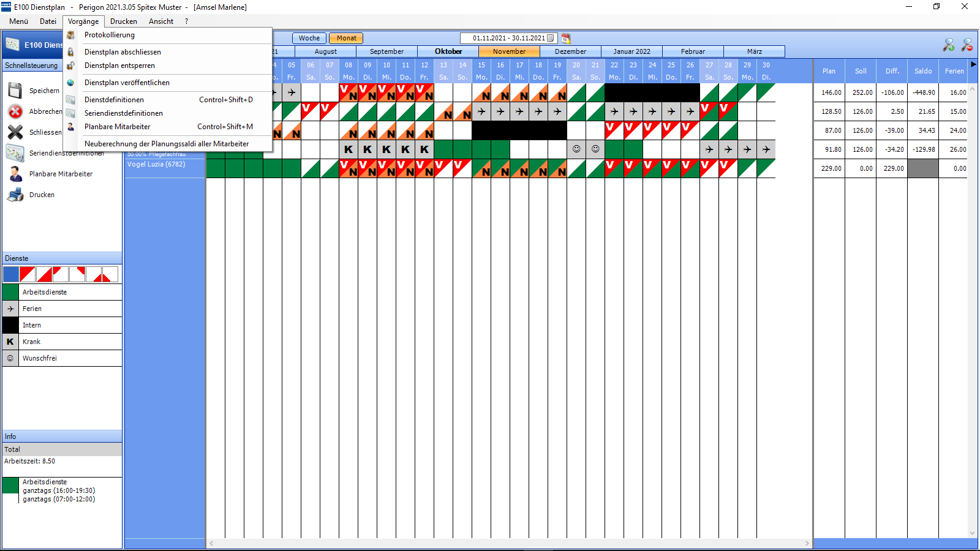Image resolution: width=980 pixels, height=551 pixels.
Task: Click the Drucken printer icon in the sidebar
Action: 14,194
